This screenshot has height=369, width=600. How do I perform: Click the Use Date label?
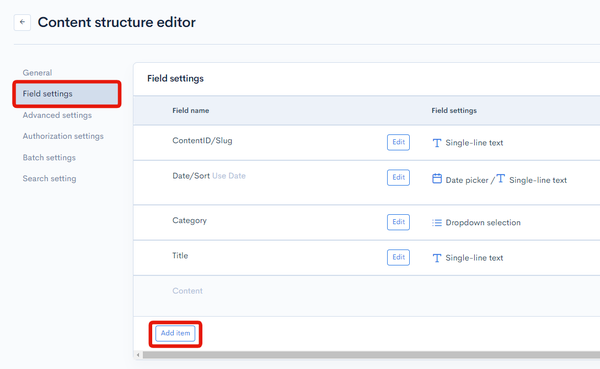[229, 176]
